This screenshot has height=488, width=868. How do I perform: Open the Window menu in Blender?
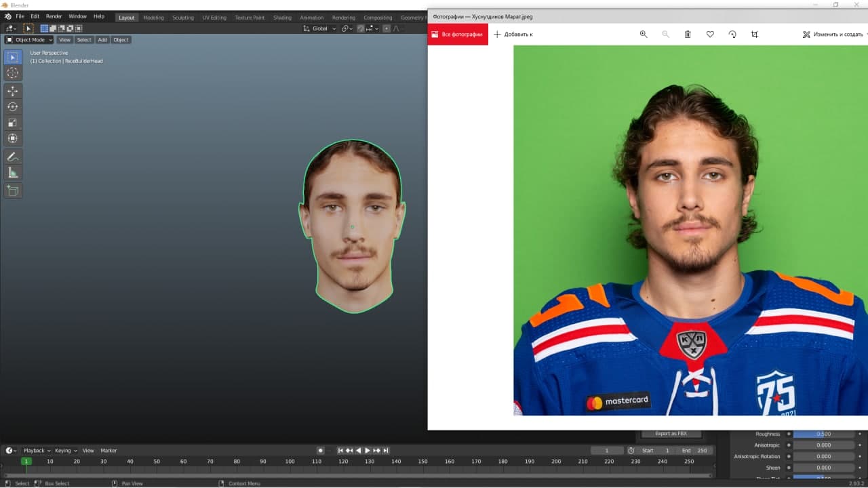(x=77, y=16)
